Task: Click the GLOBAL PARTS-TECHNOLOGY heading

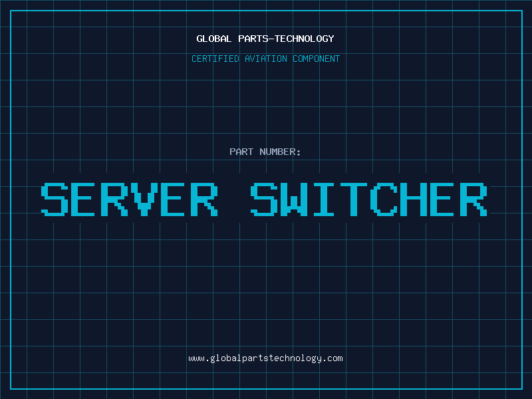Action: point(265,39)
